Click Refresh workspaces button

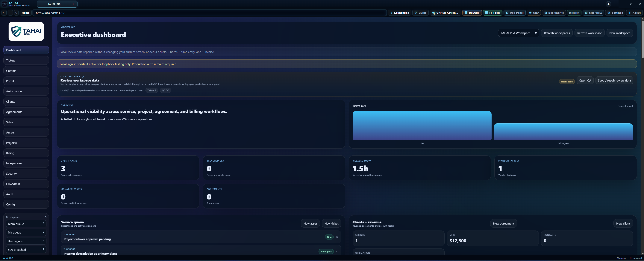click(557, 33)
